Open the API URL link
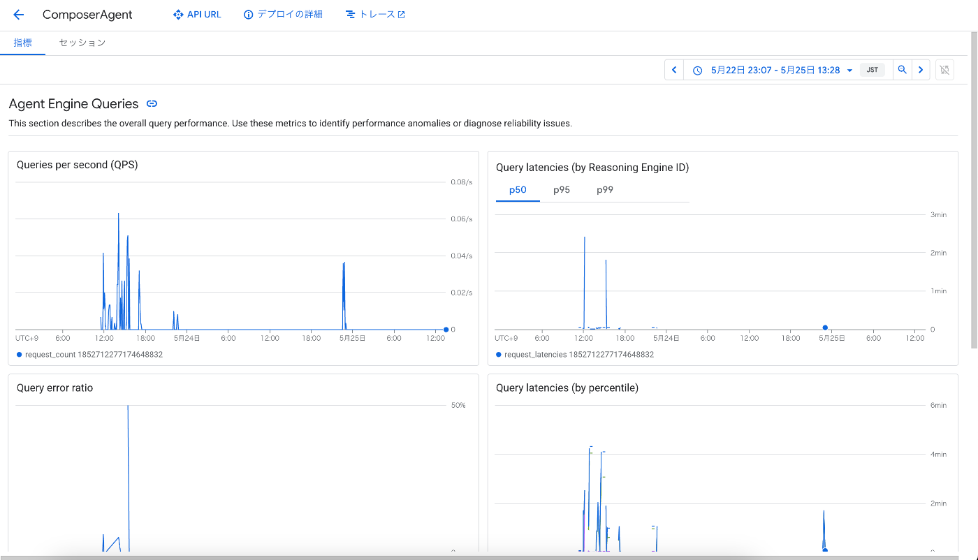The image size is (978, 560). [x=197, y=15]
